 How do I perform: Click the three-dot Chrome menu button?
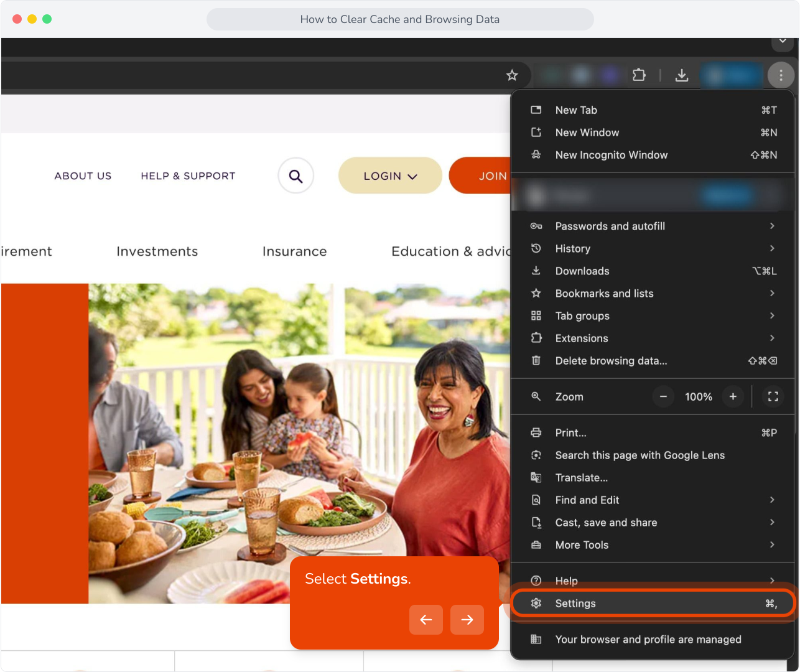pos(781,75)
